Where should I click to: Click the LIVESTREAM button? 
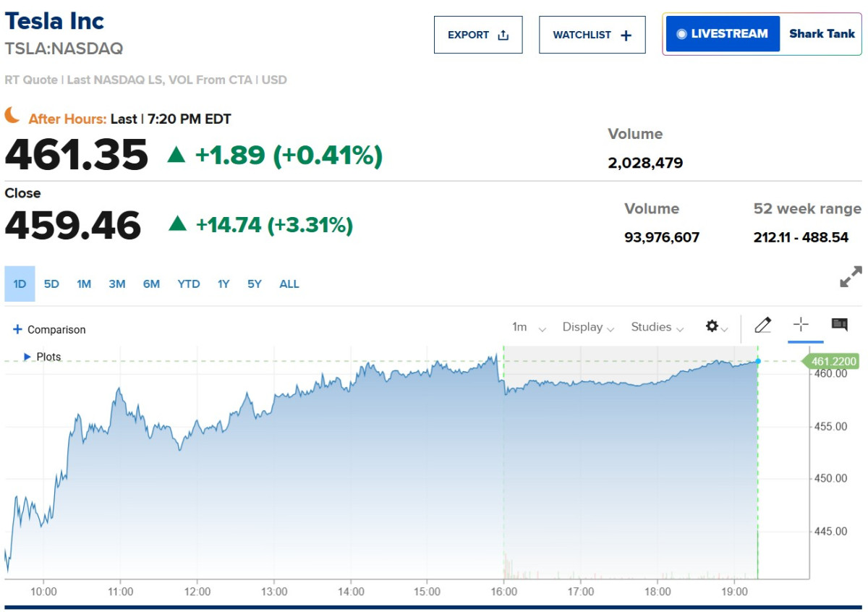(x=723, y=34)
